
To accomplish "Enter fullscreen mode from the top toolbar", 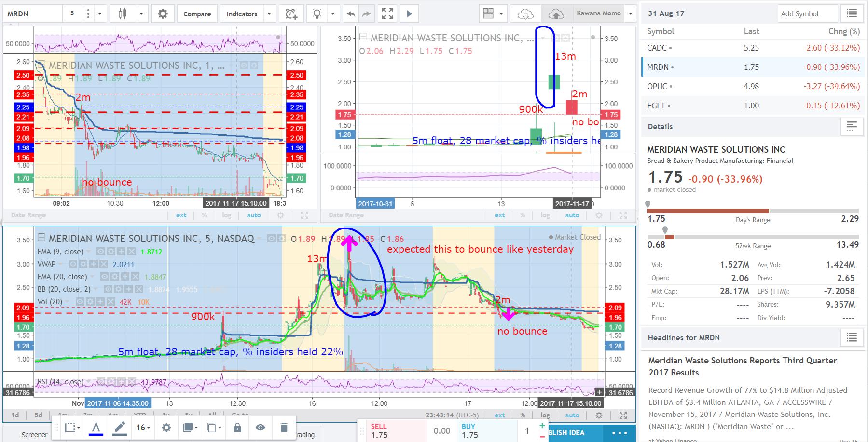I will (387, 14).
